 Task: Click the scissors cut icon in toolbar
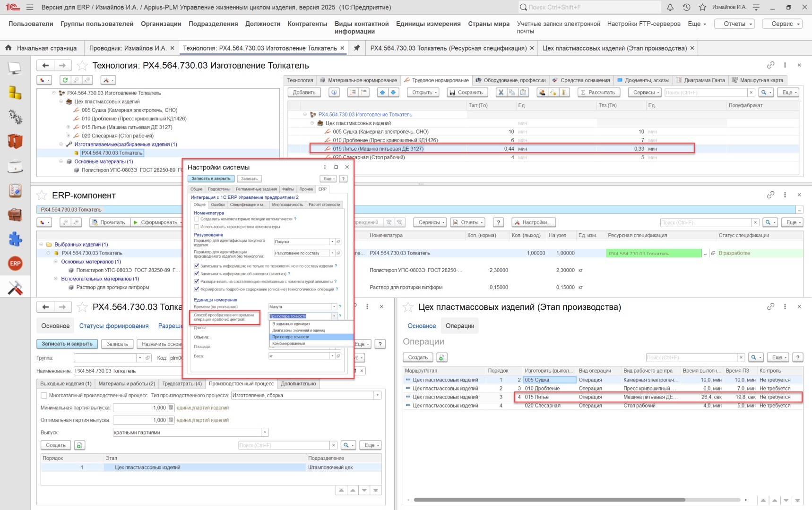pos(501,93)
